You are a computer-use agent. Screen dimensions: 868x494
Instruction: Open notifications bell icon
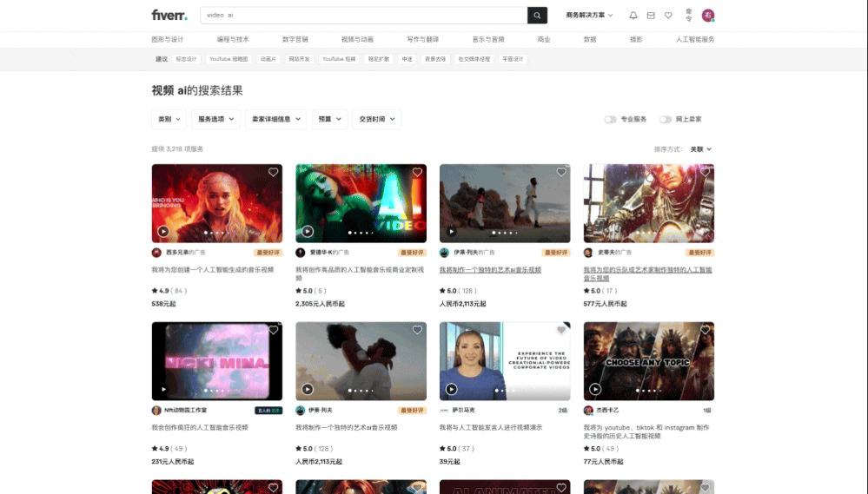[x=633, y=16]
